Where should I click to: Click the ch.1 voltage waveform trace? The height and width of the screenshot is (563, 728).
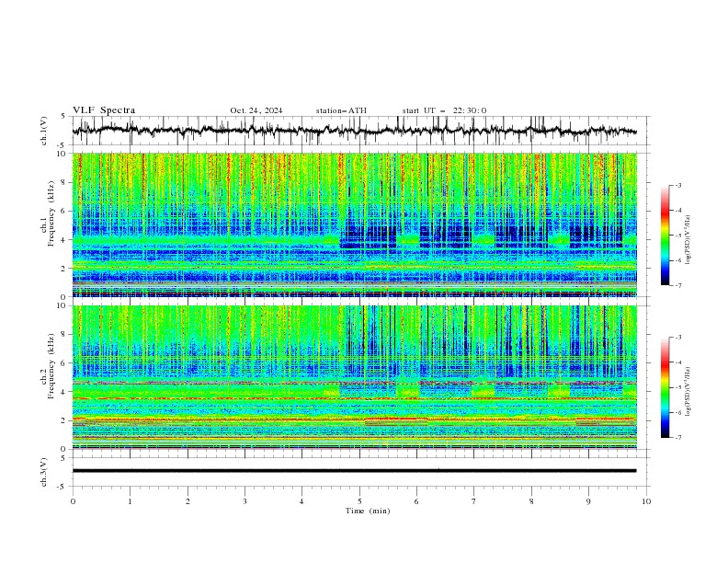coord(354,131)
